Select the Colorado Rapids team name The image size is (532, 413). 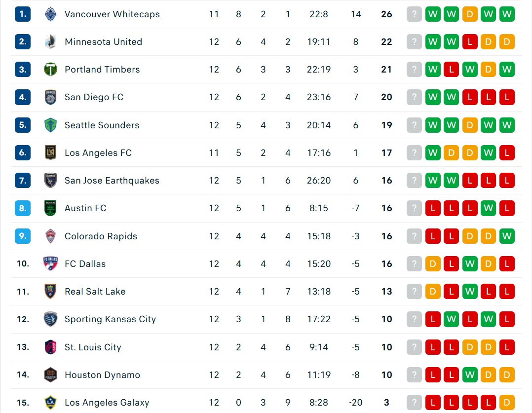click(101, 236)
